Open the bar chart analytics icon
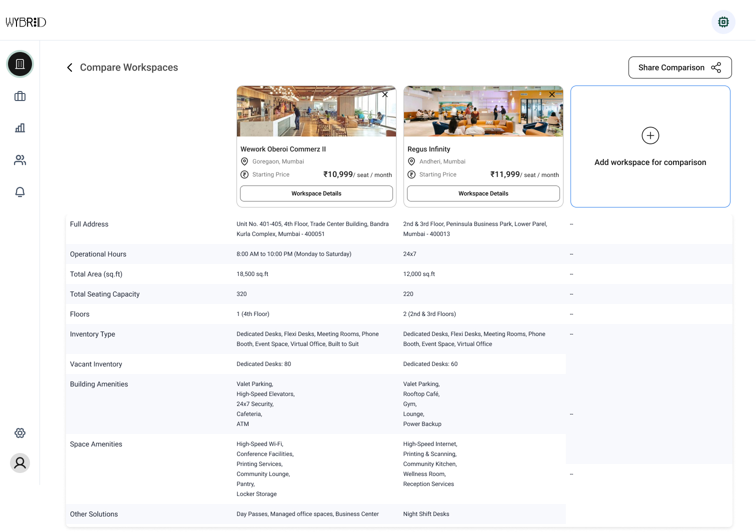The height and width of the screenshot is (532, 756). point(20,128)
